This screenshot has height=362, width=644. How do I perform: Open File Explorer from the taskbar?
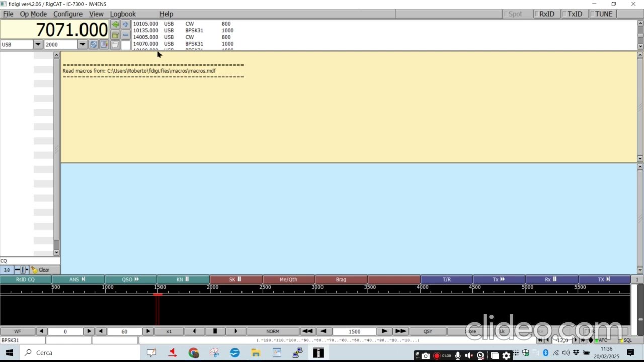point(256,353)
